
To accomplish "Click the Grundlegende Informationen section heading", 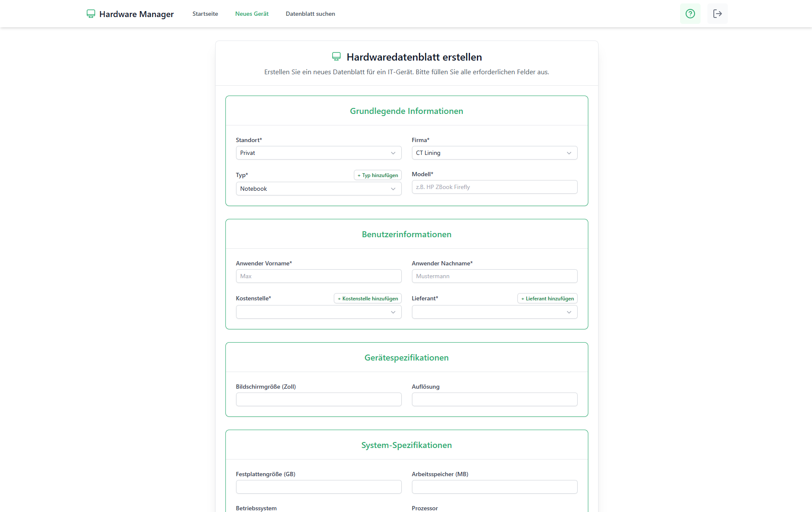I will 406,111.
